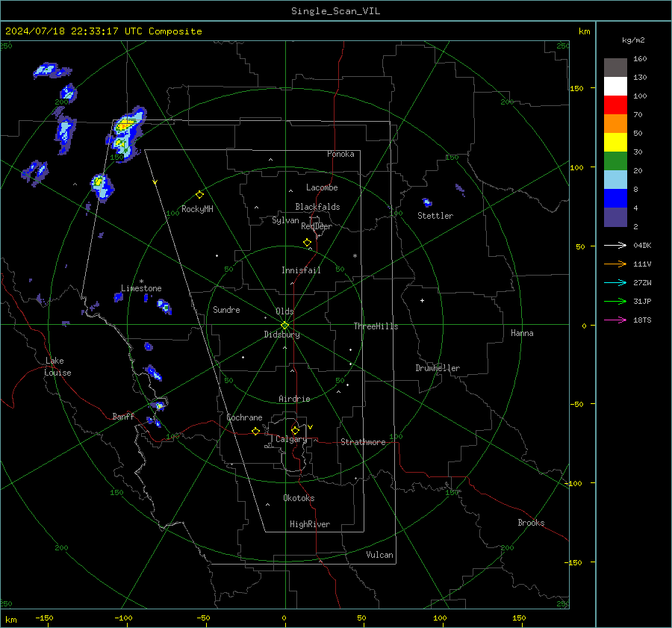Click the Hanna city label
The height and width of the screenshot is (628, 672).
(x=522, y=333)
